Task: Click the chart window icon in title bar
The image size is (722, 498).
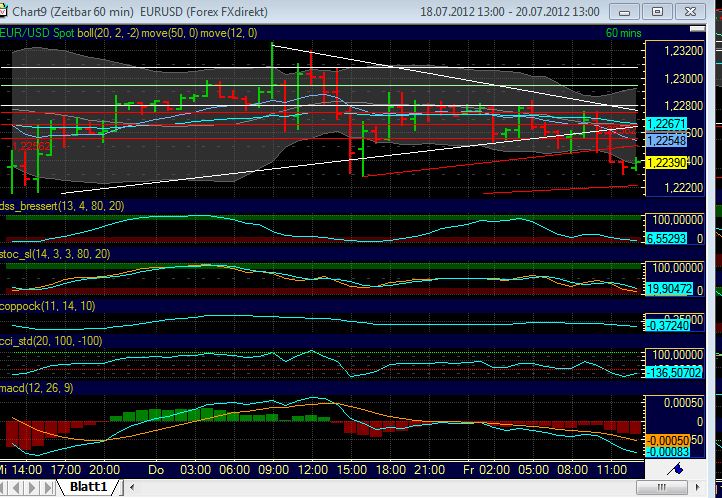Action: [3, 11]
